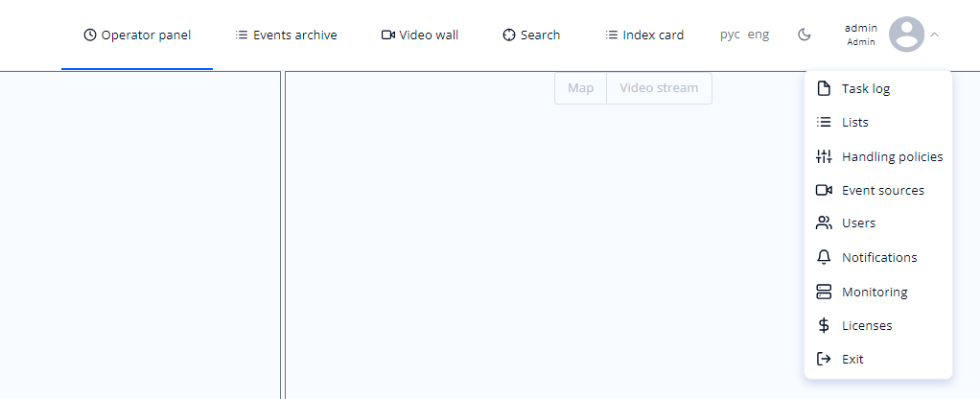This screenshot has height=399, width=980.
Task: Click the Licenses dollar sign icon
Action: 824,325
